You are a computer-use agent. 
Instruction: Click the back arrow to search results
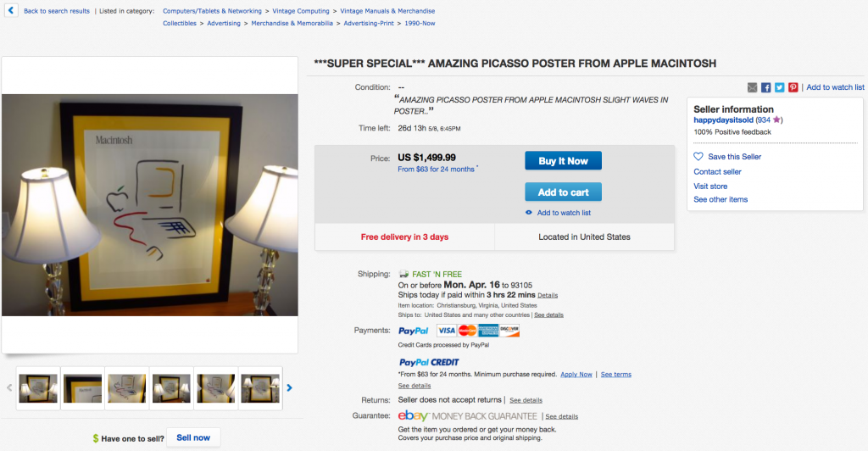tap(10, 10)
